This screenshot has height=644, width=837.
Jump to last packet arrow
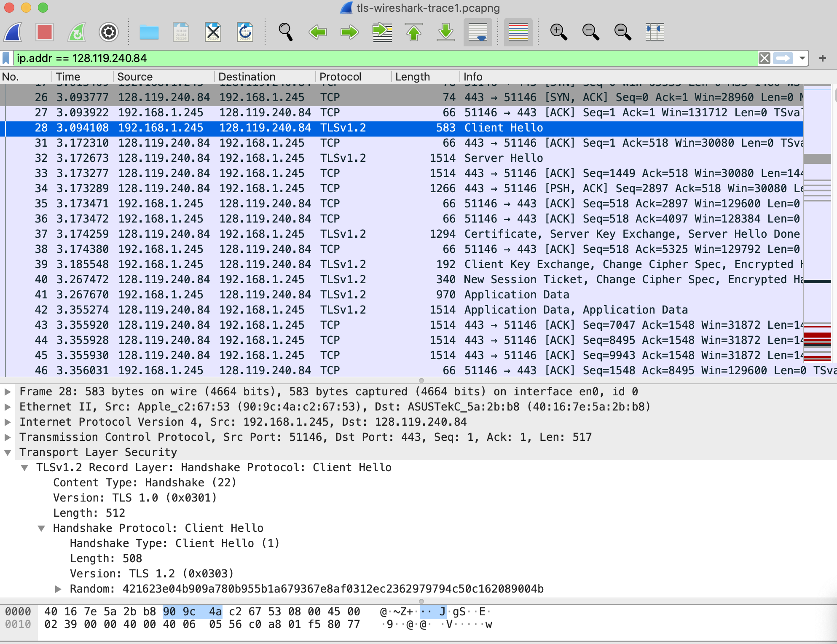pyautogui.click(x=446, y=32)
